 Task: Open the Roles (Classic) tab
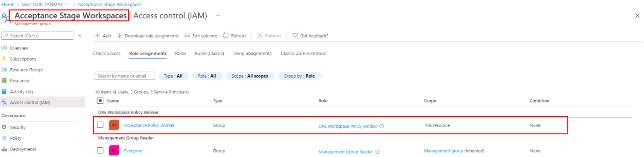209,54
